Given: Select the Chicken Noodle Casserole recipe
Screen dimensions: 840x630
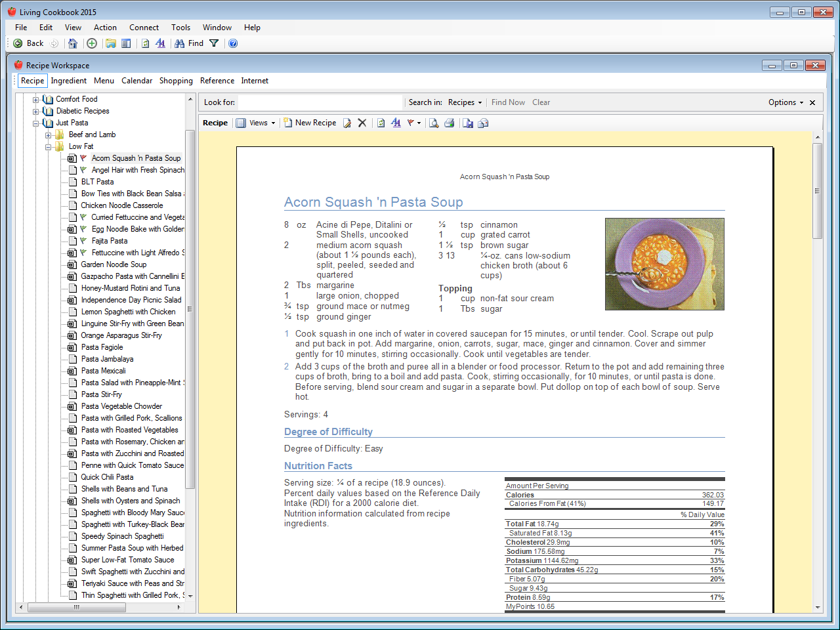Looking at the screenshot, I should click(122, 205).
